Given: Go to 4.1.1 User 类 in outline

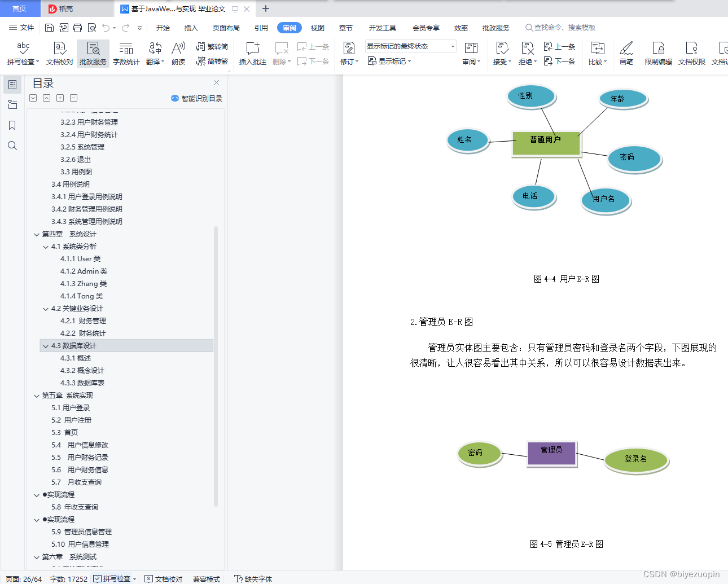Looking at the screenshot, I should [81, 259].
